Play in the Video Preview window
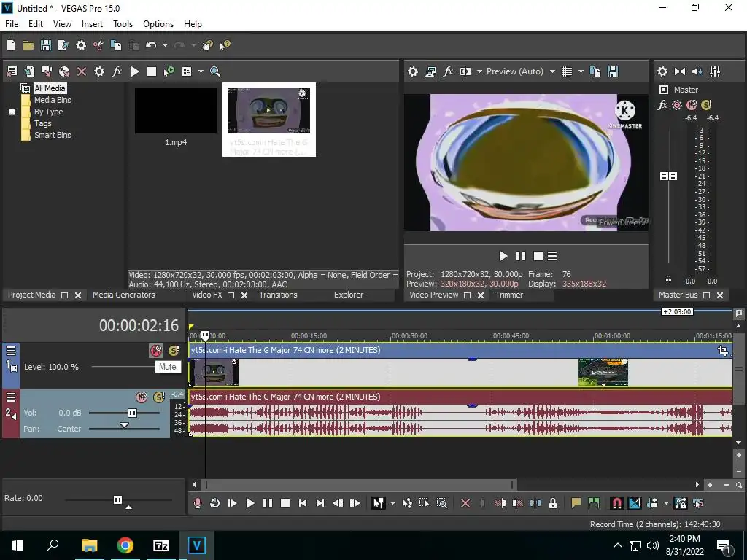 [x=503, y=256]
